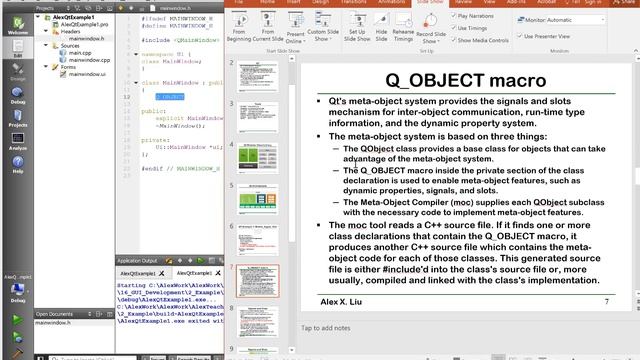640x360 pixels.
Task: Click Record Slide Show button
Action: (x=431, y=29)
